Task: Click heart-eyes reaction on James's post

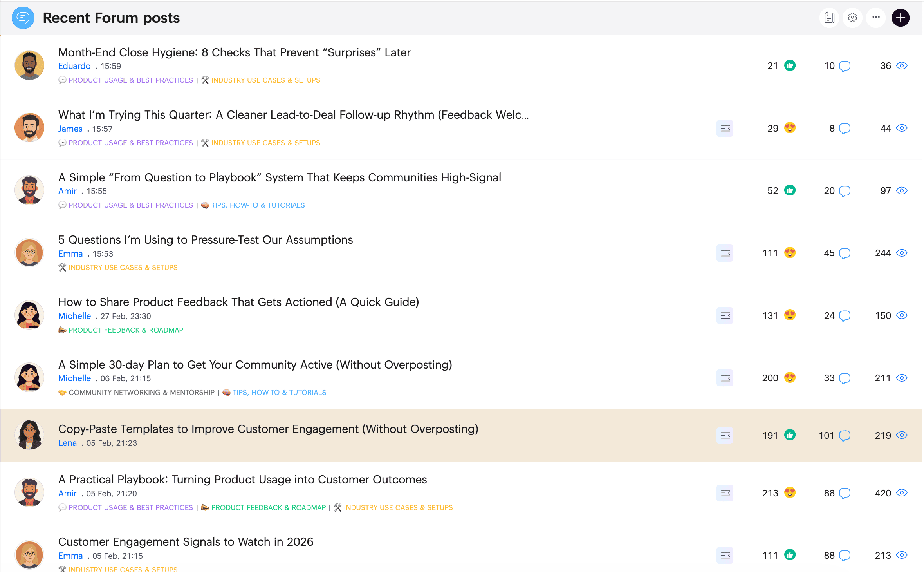Action: coord(790,128)
